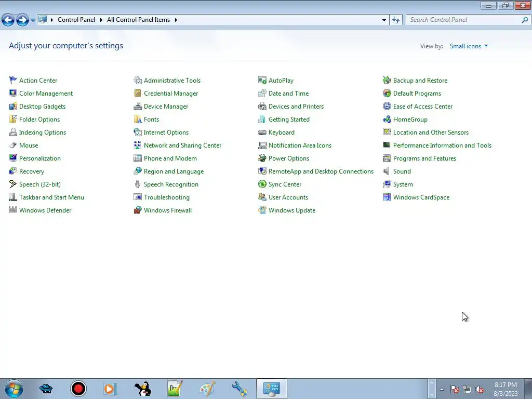Open the Administrative Tools icon

tap(137, 81)
